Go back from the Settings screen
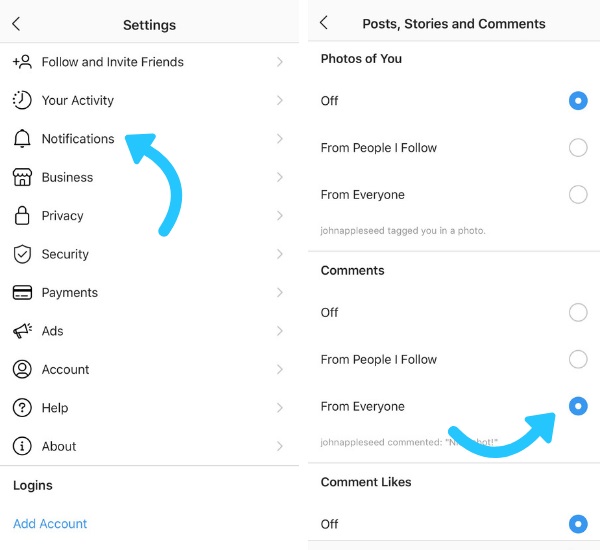600x550 pixels. tap(17, 24)
